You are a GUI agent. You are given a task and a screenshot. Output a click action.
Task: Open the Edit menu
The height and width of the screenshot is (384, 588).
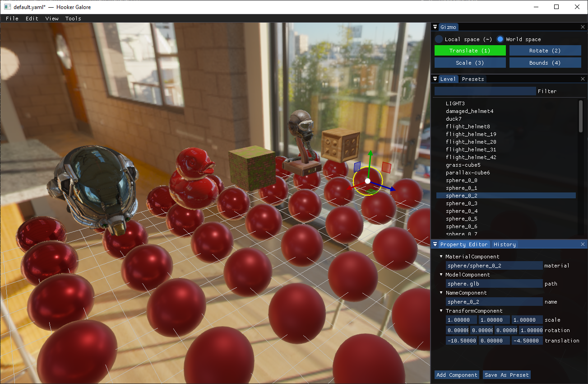[32, 19]
